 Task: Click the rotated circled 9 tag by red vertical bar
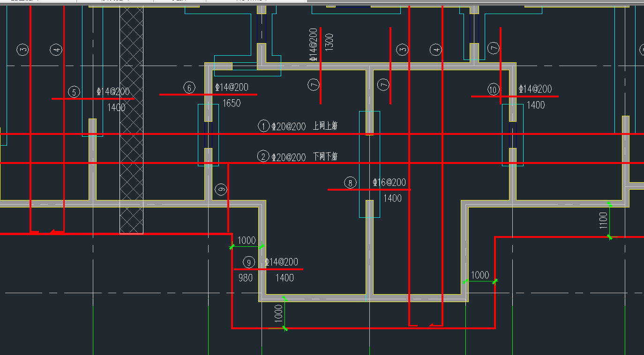pyautogui.click(x=221, y=190)
